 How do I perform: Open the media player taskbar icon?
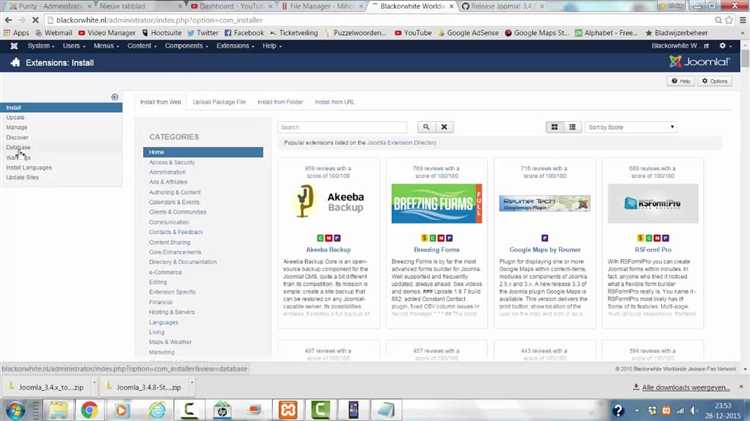122,410
